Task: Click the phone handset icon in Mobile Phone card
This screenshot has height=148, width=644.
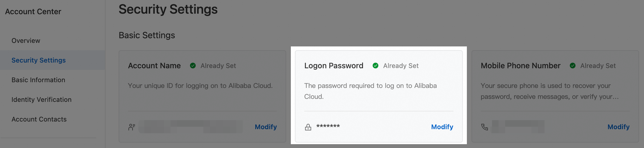Action: (484, 127)
